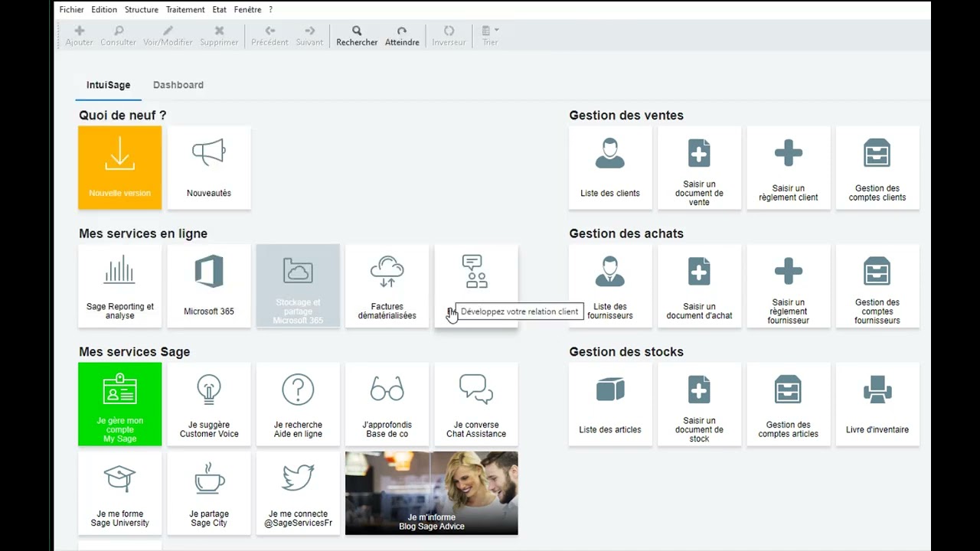Open the Nouveautés megaphone tile

click(x=209, y=168)
